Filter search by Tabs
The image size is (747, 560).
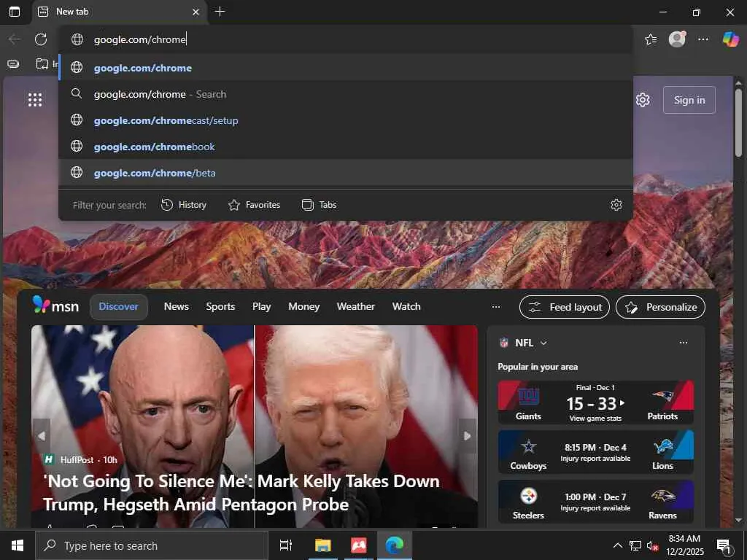(x=320, y=205)
